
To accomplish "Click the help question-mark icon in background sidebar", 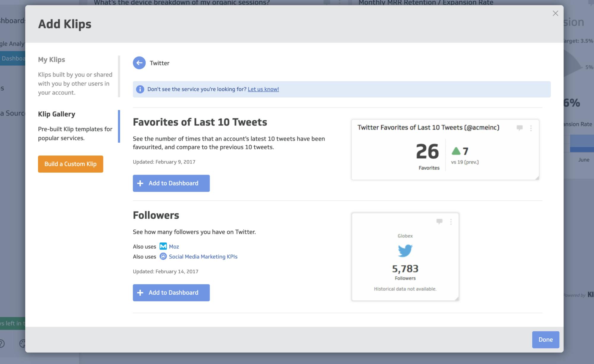I will (1, 343).
